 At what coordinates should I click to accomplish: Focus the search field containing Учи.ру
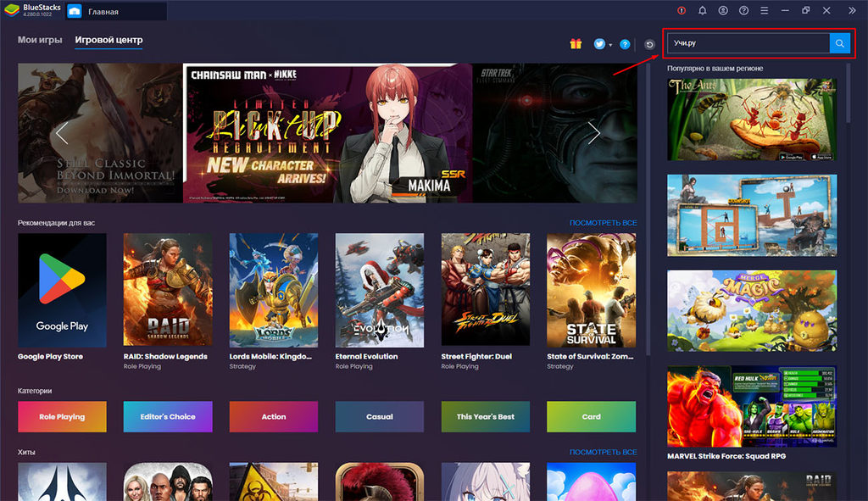pyautogui.click(x=748, y=43)
